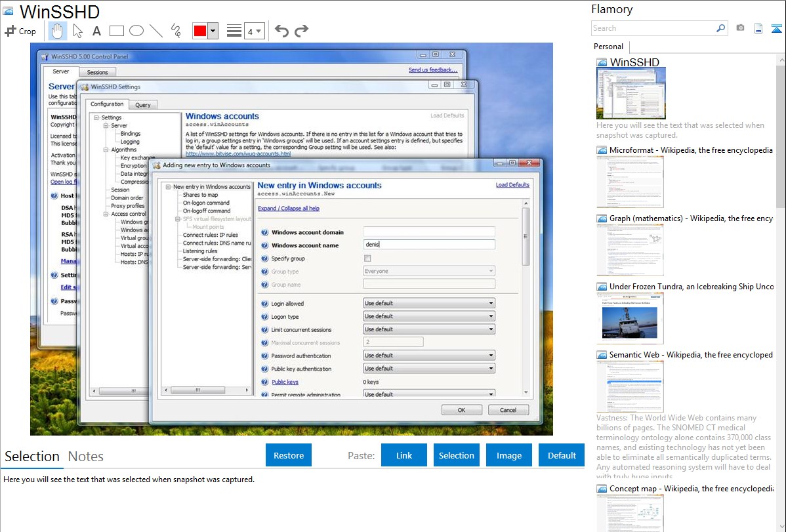Select Bindings in the settings tree
Image resolution: width=786 pixels, height=532 pixels.
[131, 133]
